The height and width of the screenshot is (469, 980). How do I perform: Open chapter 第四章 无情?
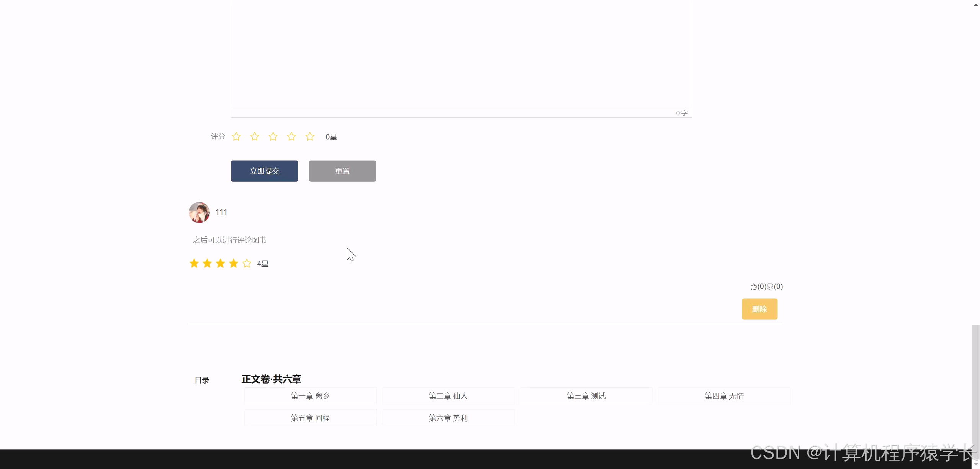(724, 396)
